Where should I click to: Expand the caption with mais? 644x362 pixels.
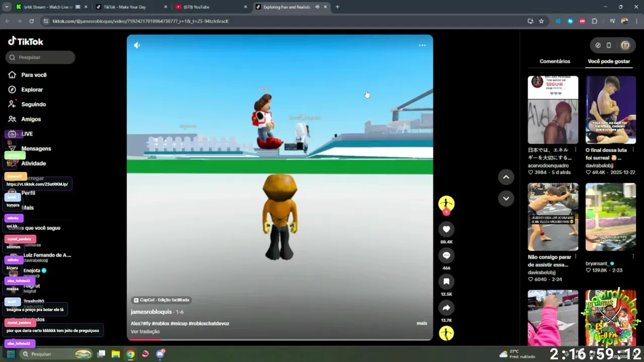(422, 323)
